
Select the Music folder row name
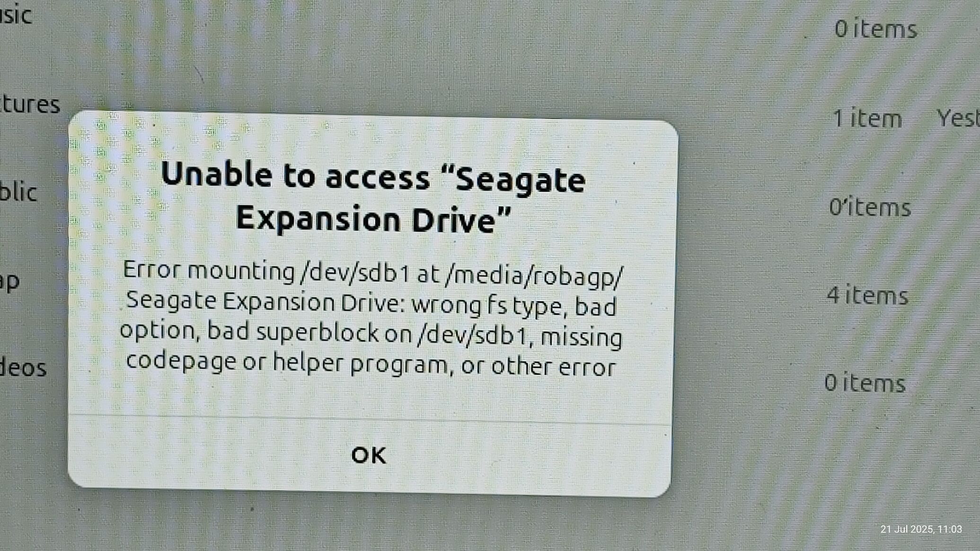[x=16, y=14]
